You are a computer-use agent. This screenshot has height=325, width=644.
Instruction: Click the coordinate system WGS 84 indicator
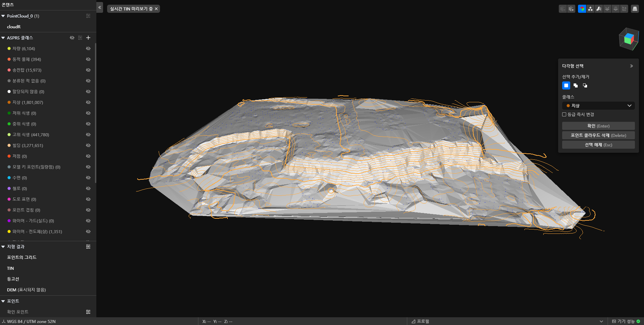pos(29,321)
